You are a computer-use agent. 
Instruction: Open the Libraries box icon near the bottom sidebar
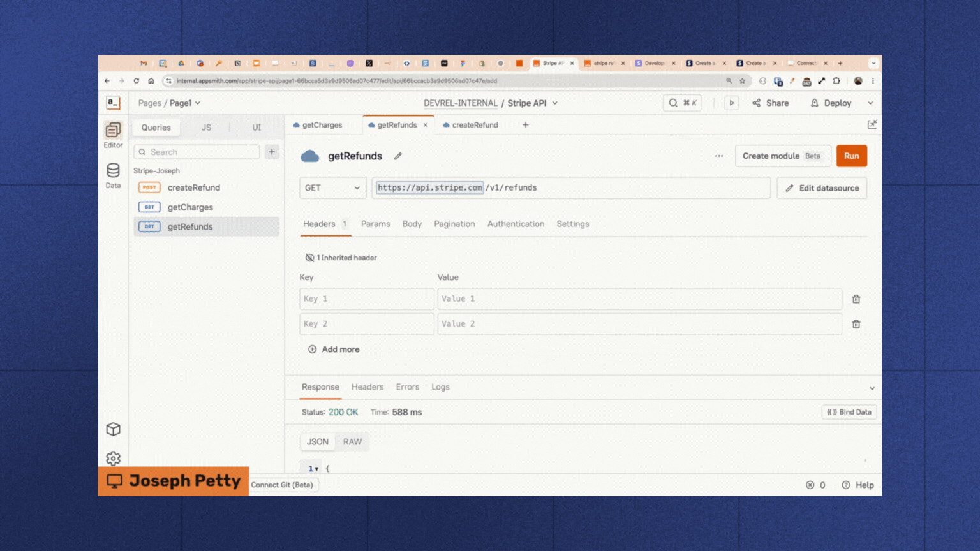pos(113,429)
